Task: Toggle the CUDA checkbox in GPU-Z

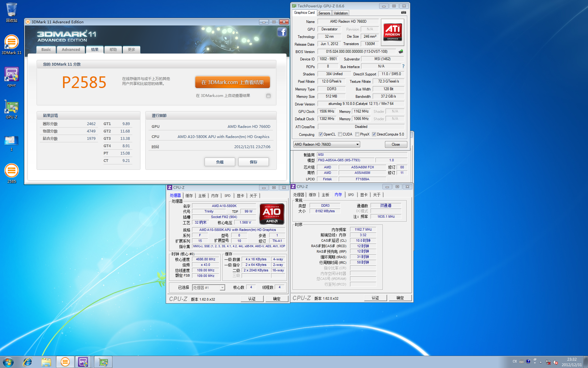Action: point(340,134)
